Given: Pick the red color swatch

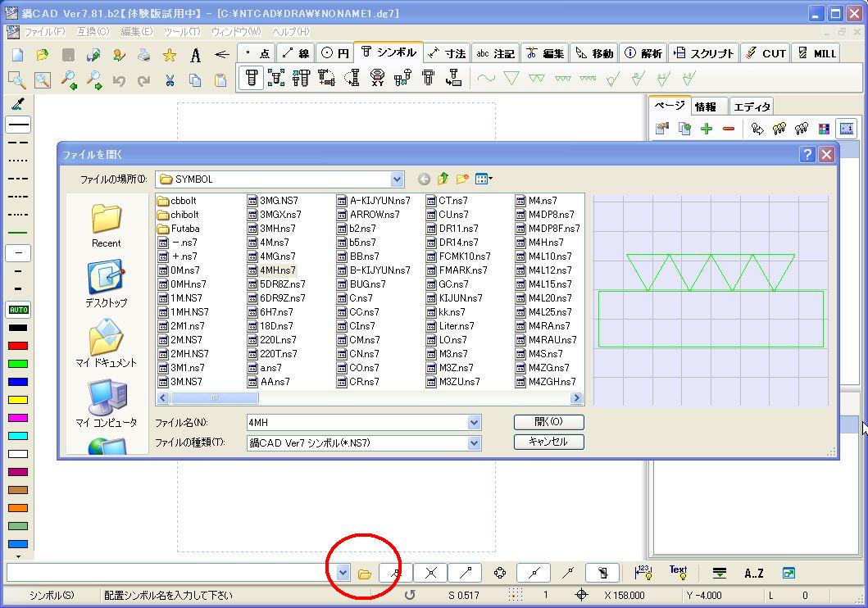Looking at the screenshot, I should coord(18,346).
